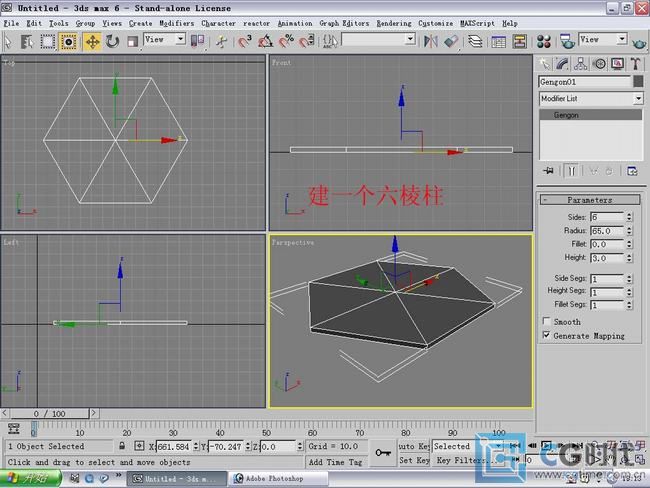Open Reference Coordinate System View dropdown
Viewport: 650px width, 488px height.
tap(165, 39)
